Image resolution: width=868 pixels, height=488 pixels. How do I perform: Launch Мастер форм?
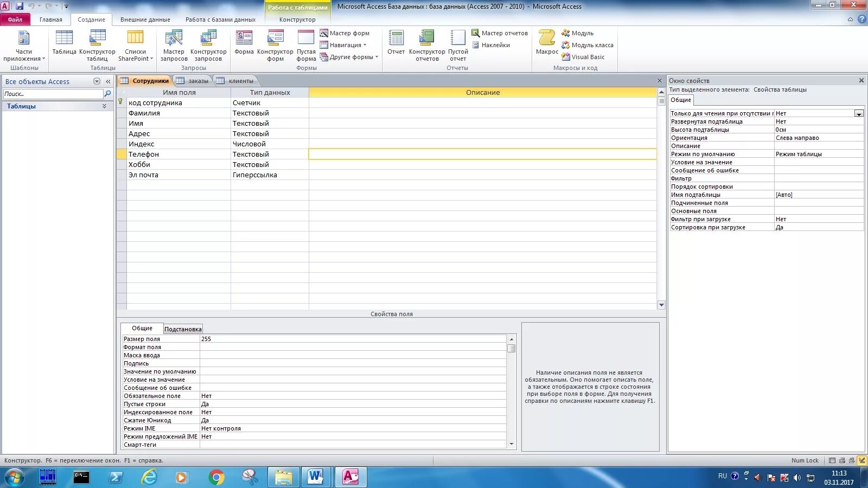coord(345,33)
